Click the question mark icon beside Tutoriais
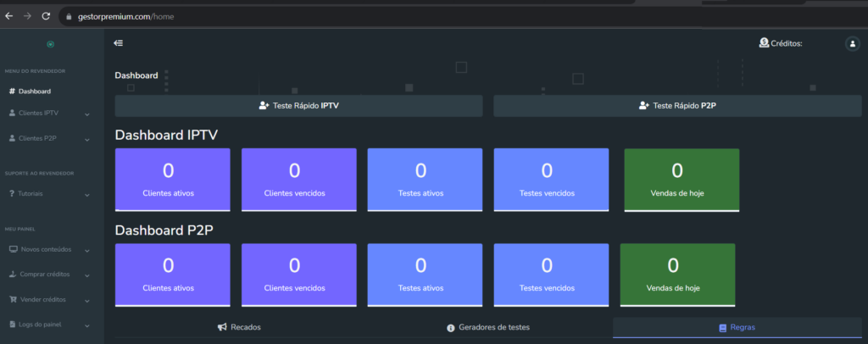The image size is (868, 344). [x=12, y=193]
